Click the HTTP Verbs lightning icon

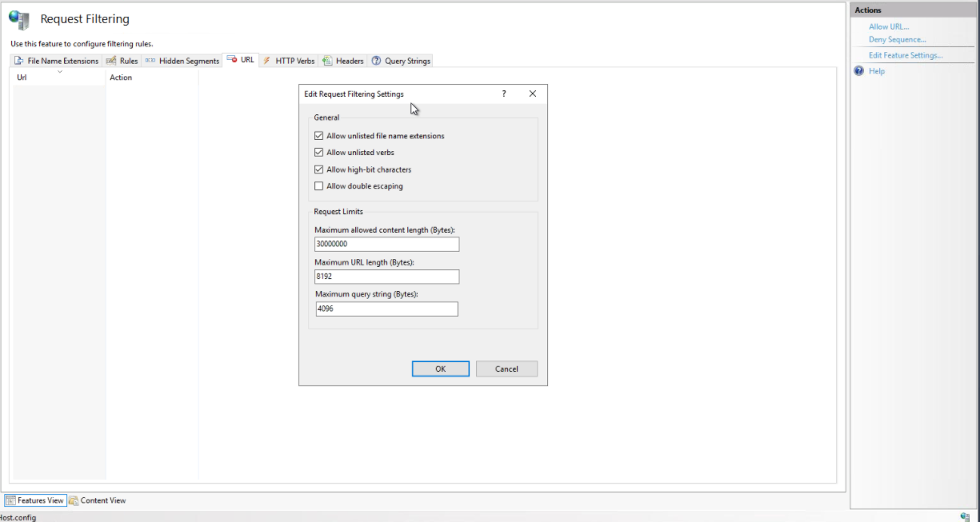click(x=266, y=61)
